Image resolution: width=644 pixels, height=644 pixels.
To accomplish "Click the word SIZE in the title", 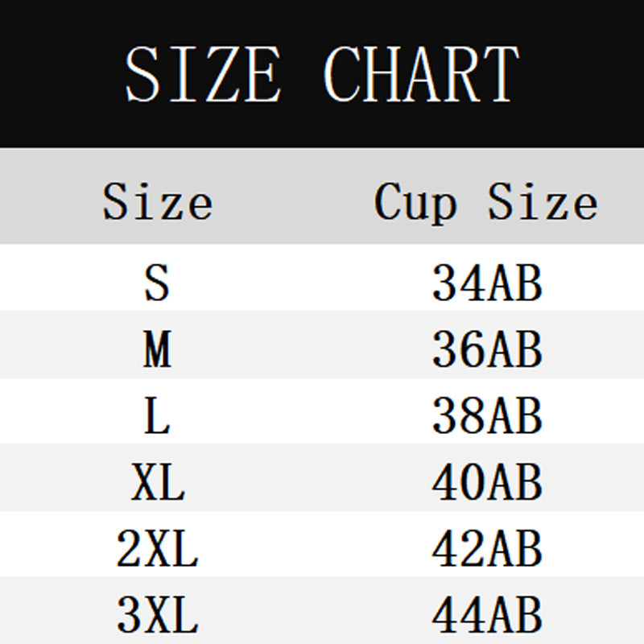I will (202, 74).
